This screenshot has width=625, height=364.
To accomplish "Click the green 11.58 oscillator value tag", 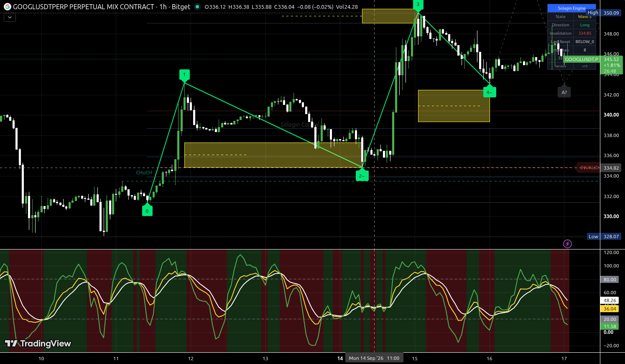I will click(x=610, y=326).
